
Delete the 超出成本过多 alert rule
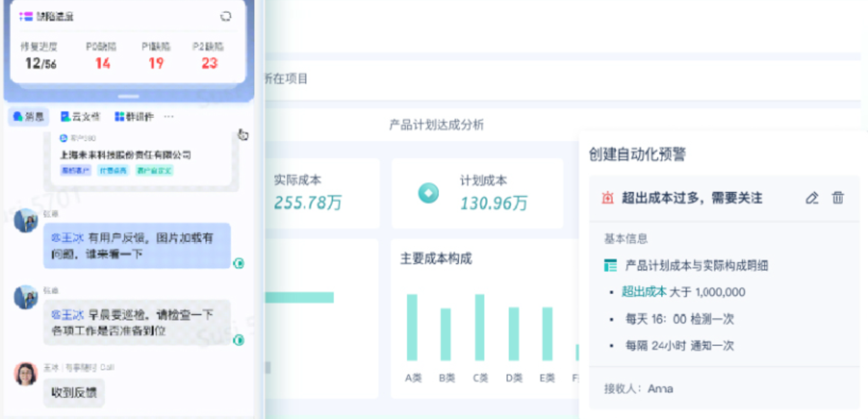pos(838,198)
